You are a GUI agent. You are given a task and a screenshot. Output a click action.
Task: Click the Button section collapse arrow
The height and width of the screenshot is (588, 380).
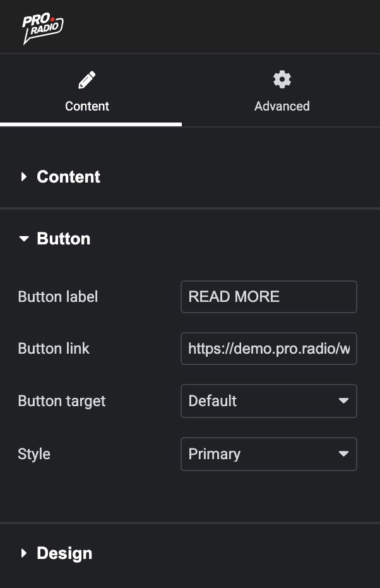[x=24, y=239]
